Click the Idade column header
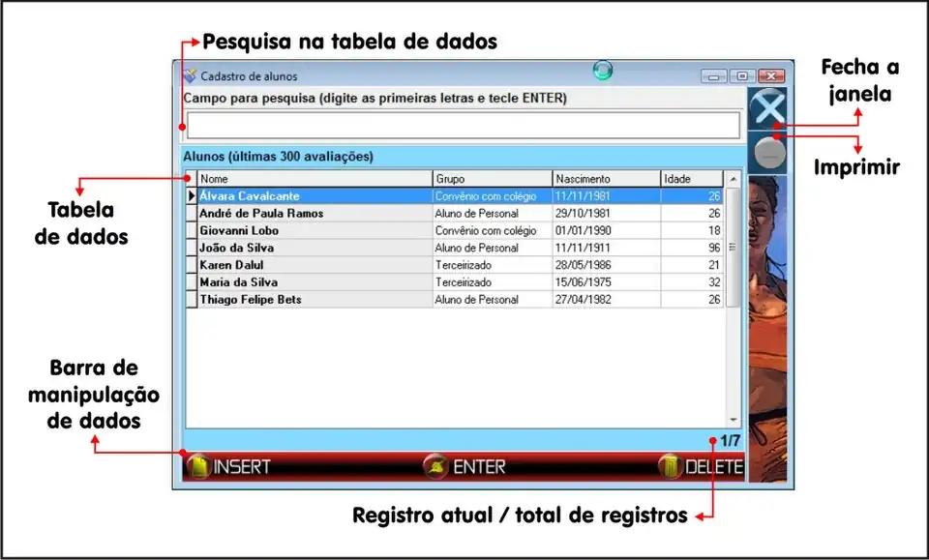 pos(691,179)
